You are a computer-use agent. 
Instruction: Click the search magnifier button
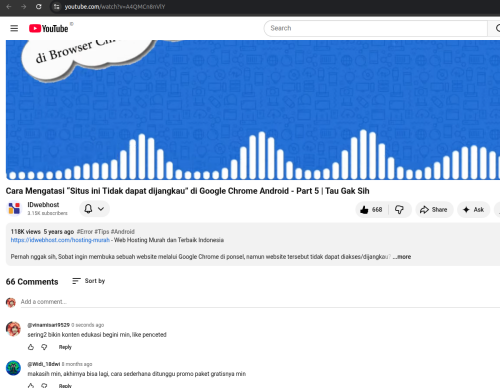495,28
